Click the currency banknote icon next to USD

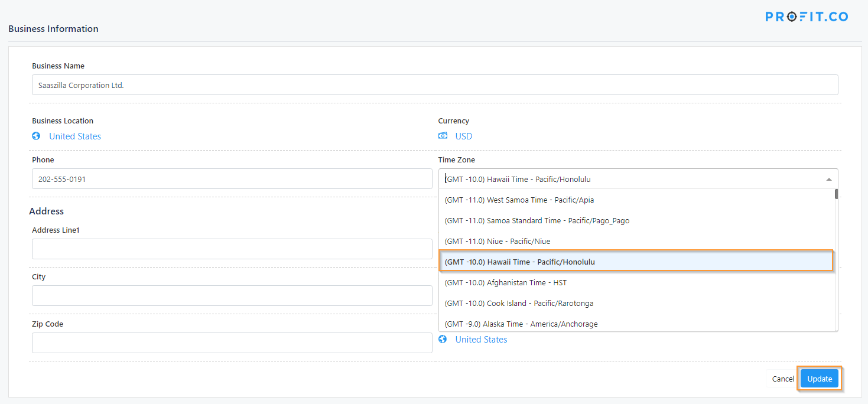click(443, 136)
